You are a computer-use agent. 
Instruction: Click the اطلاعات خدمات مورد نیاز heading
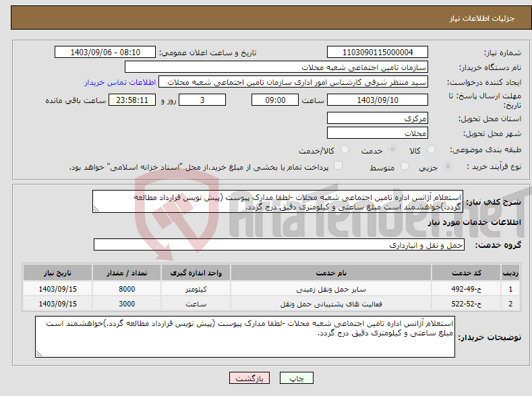point(474,222)
